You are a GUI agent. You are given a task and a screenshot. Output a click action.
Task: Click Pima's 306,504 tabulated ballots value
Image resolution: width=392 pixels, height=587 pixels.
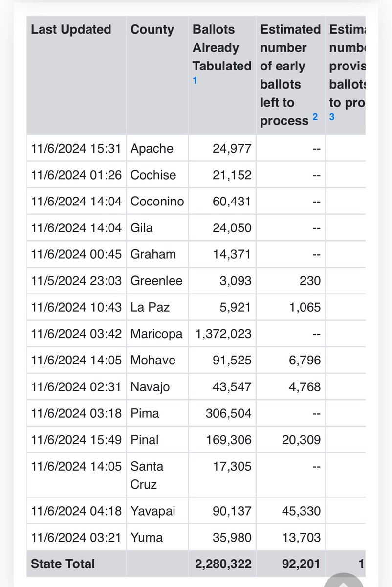pyautogui.click(x=228, y=413)
